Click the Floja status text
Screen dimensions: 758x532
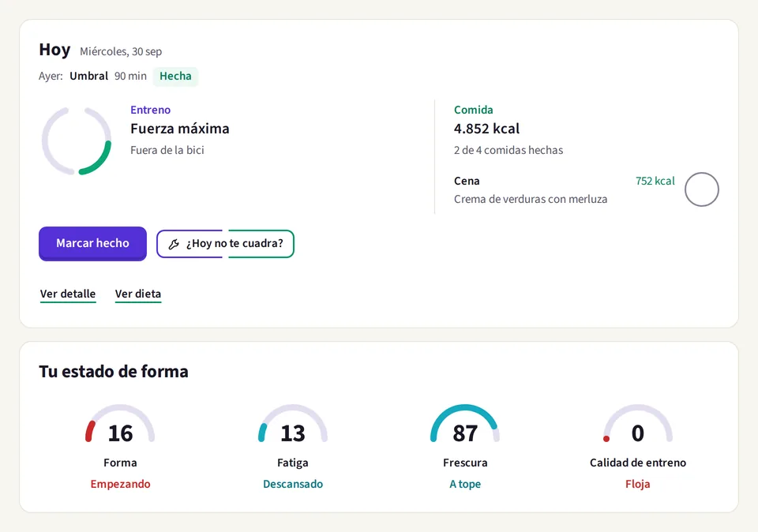click(x=638, y=484)
